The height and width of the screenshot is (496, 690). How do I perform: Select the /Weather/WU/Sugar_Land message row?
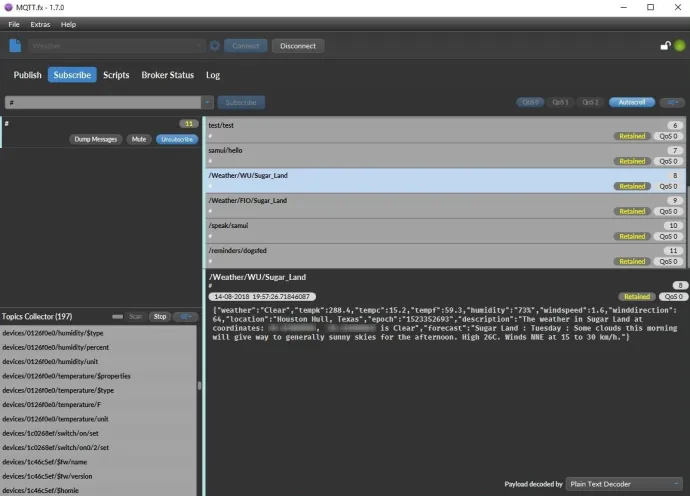pyautogui.click(x=445, y=180)
